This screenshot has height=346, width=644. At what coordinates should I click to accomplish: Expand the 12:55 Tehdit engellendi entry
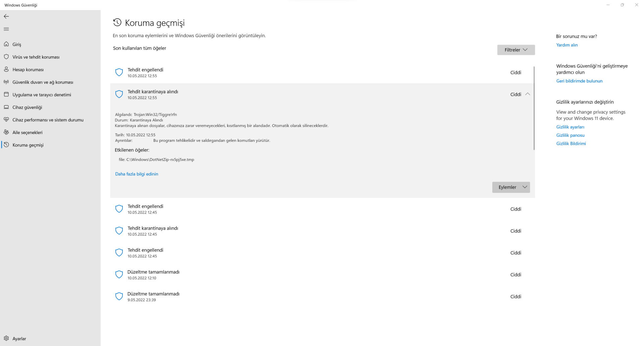click(x=322, y=72)
